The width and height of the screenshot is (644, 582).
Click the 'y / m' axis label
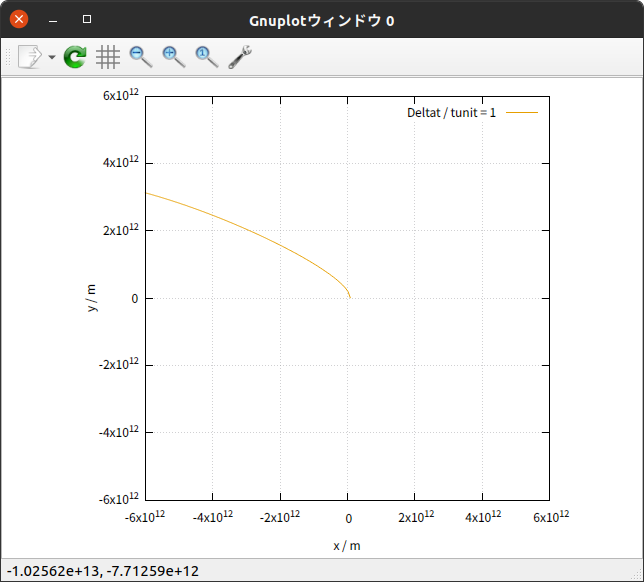(x=92, y=298)
